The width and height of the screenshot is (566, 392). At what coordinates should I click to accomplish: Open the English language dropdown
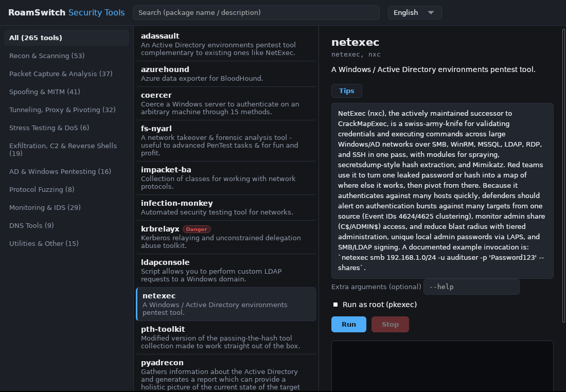(414, 13)
